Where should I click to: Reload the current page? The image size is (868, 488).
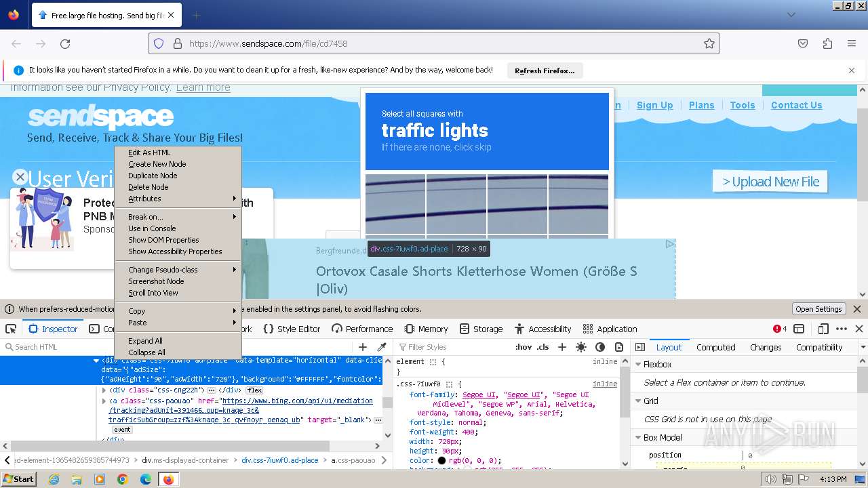pos(65,43)
